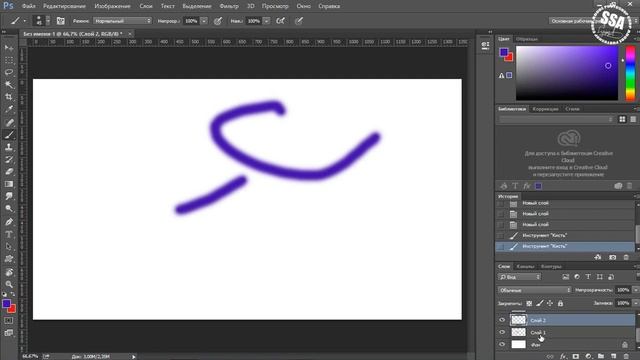
Task: Click the hue slider in Color panel
Action: tap(630, 73)
